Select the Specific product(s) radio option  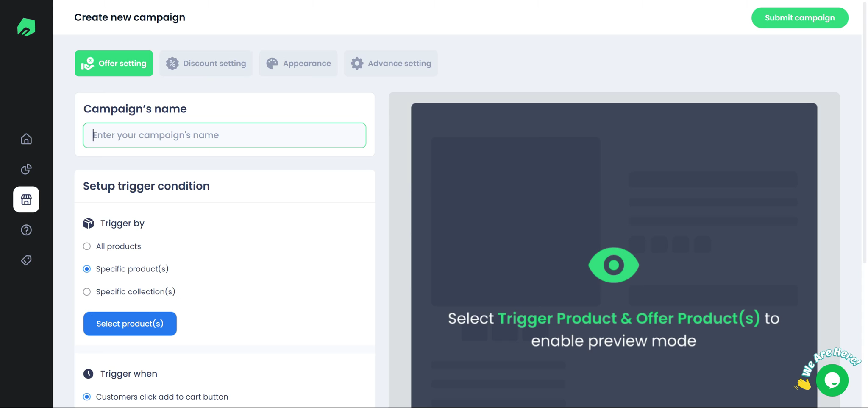tap(87, 269)
